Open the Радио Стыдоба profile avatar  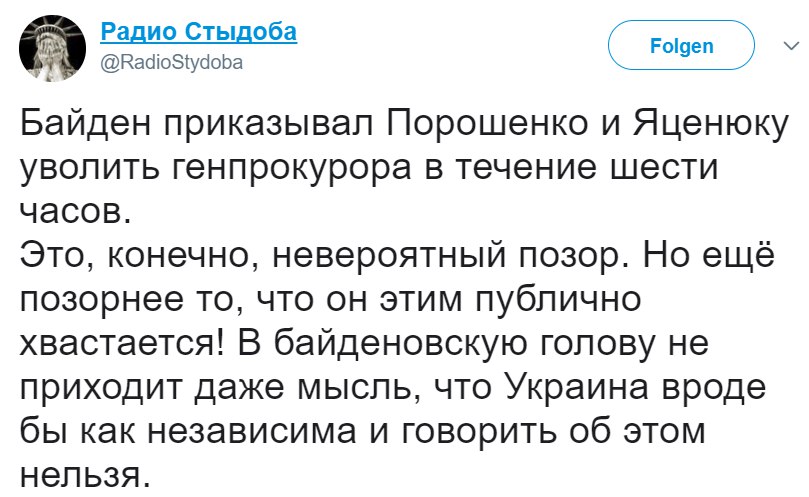click(53, 47)
